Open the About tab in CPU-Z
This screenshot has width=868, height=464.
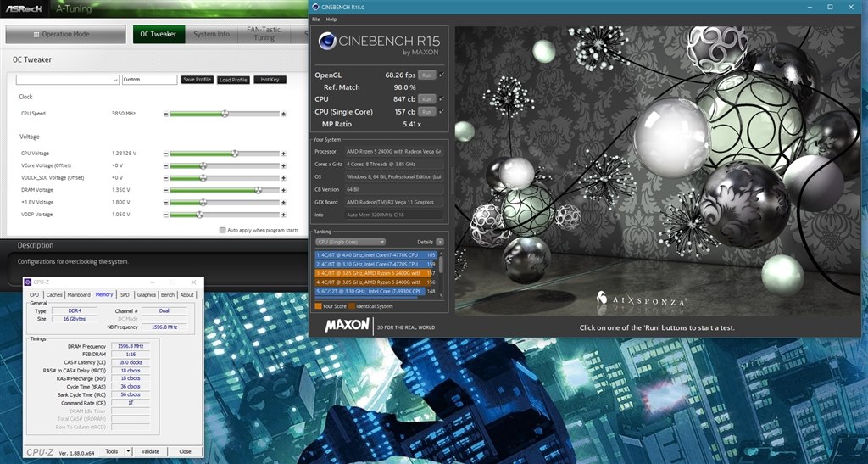[187, 295]
